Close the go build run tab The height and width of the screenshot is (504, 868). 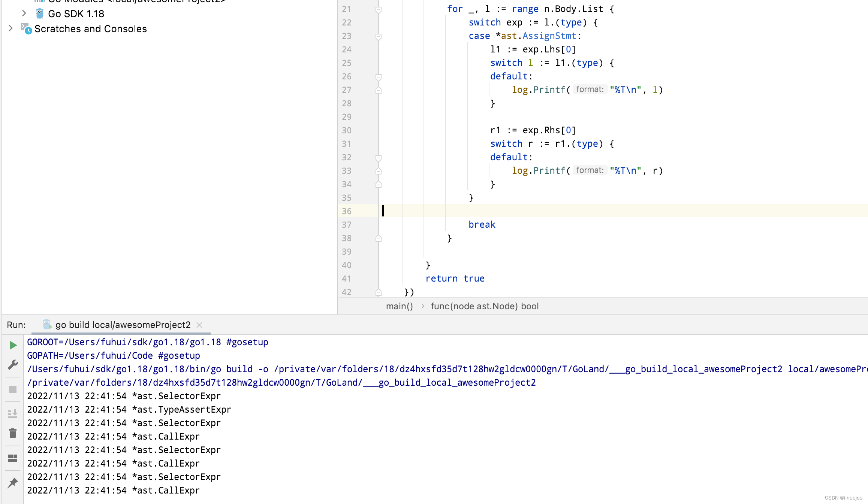[x=199, y=325]
